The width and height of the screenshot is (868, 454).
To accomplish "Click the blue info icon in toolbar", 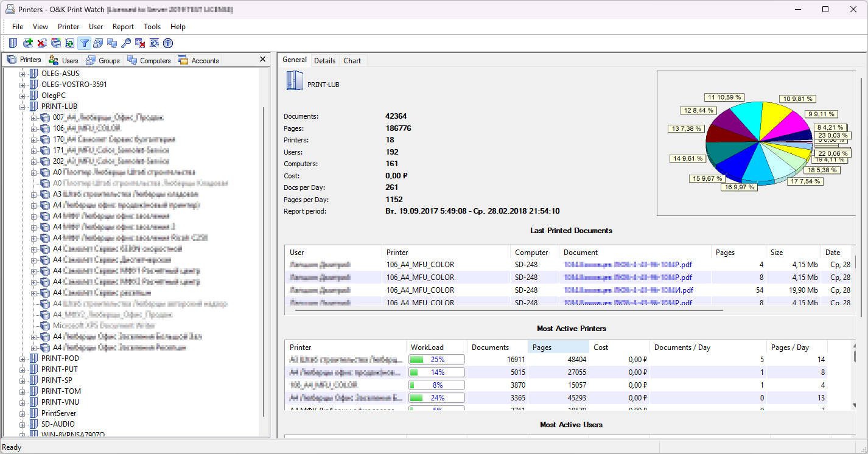I will (x=168, y=43).
